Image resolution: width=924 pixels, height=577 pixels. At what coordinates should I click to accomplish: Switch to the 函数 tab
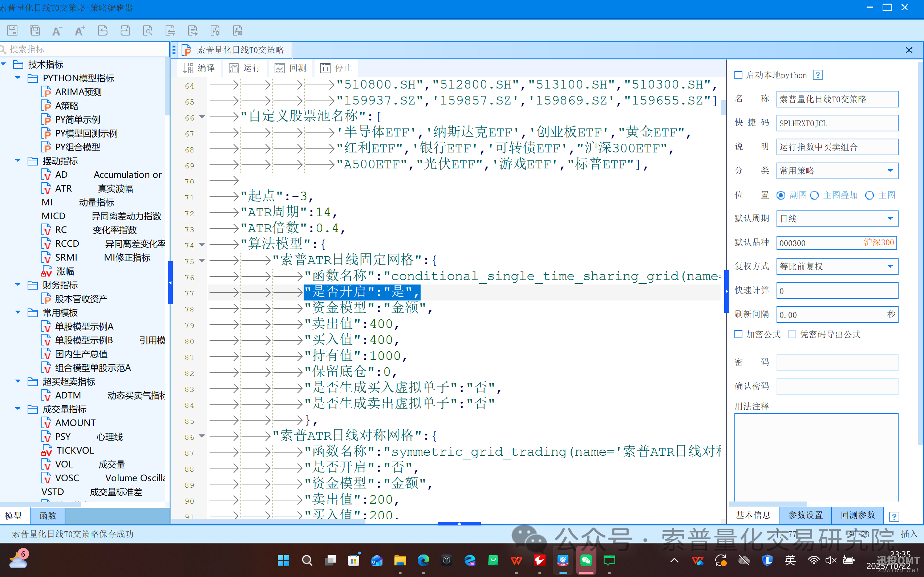[x=48, y=516]
